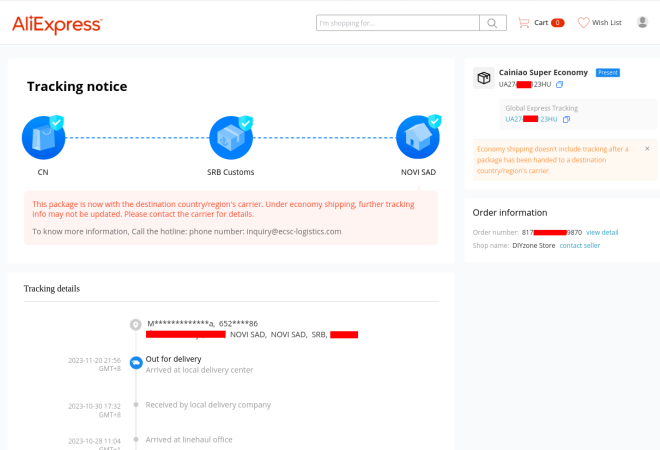The image size is (660, 450).
Task: Click the 2023-11-20 21:56 timestamp
Action: click(x=94, y=361)
